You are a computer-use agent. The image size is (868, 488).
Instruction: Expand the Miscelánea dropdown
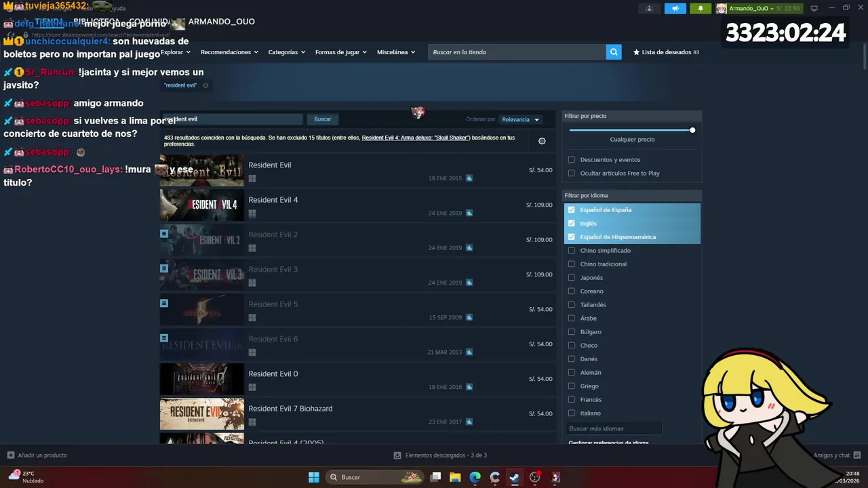coord(396,52)
